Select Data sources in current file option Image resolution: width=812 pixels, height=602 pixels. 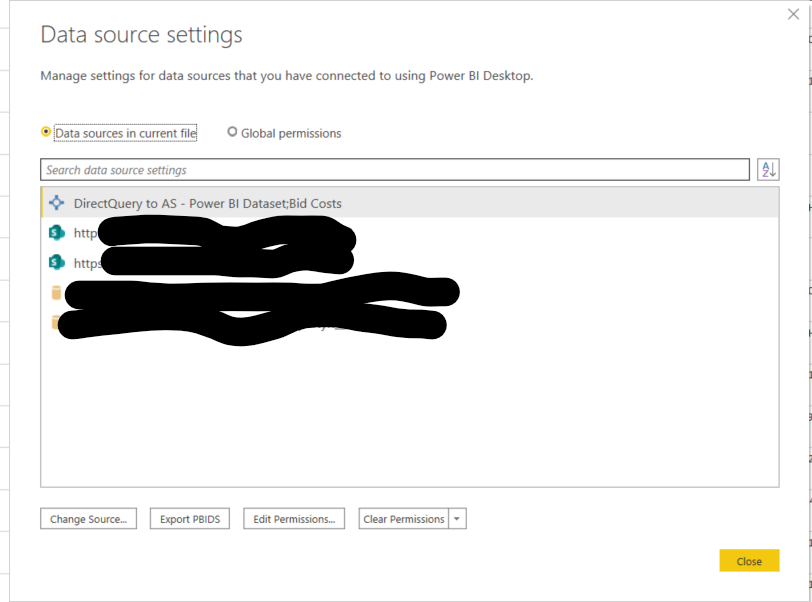[x=119, y=133]
